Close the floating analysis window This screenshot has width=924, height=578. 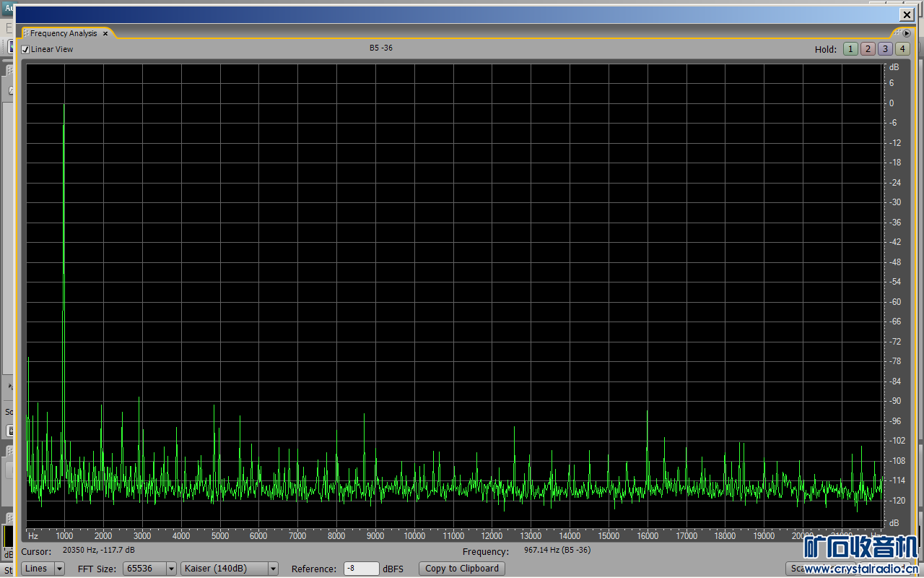point(907,14)
